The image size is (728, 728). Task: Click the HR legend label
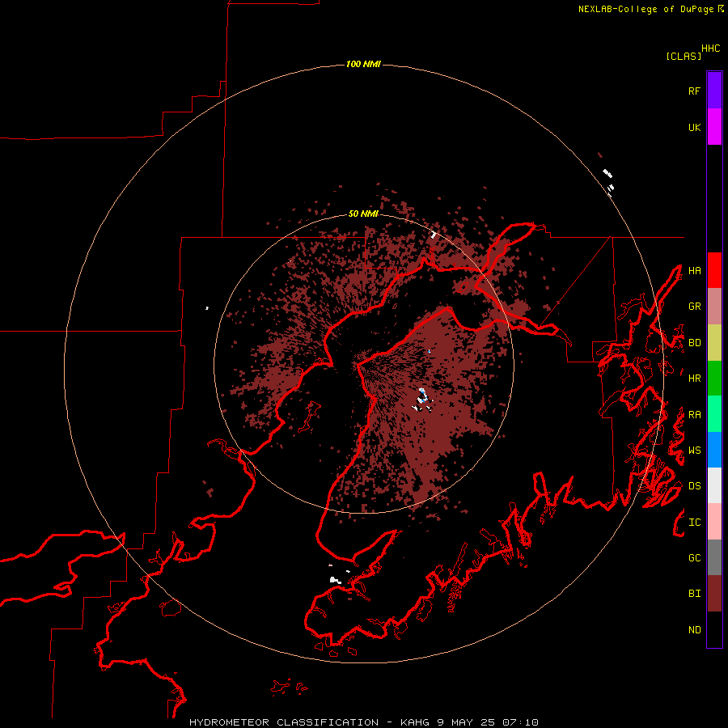pyautogui.click(x=694, y=379)
